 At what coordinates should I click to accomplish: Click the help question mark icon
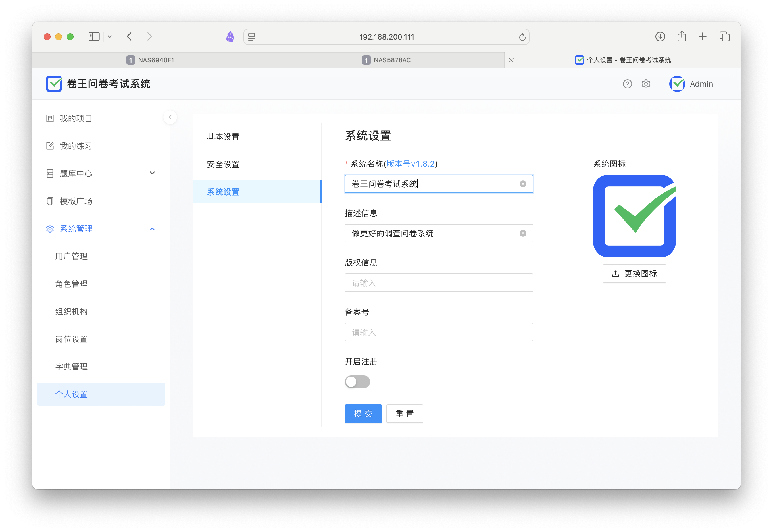pyautogui.click(x=627, y=84)
